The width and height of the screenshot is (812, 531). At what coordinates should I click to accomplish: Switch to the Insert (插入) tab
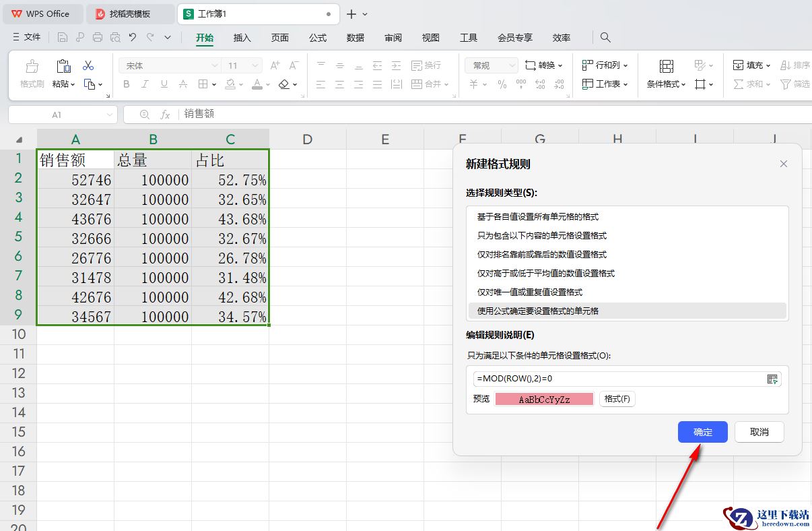(242, 38)
